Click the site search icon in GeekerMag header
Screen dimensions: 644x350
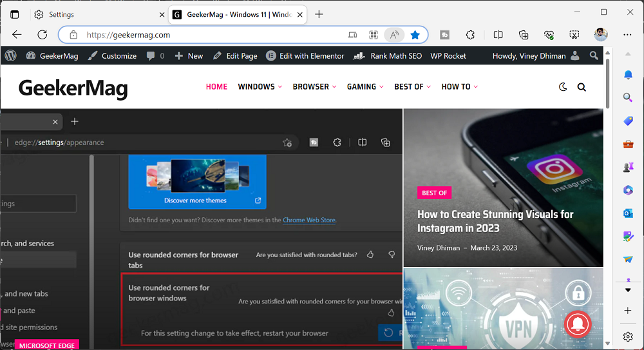pyautogui.click(x=582, y=87)
